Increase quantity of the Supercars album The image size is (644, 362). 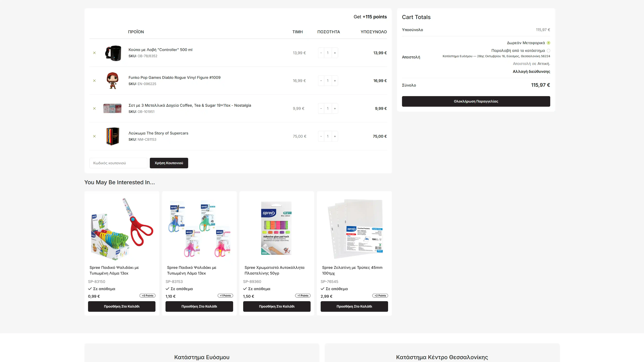point(335,136)
